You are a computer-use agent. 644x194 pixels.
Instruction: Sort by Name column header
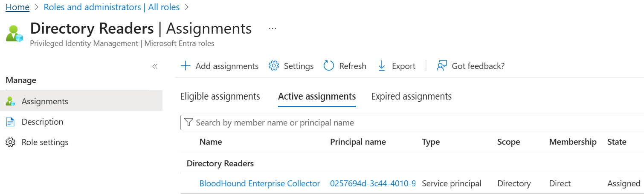tap(211, 142)
